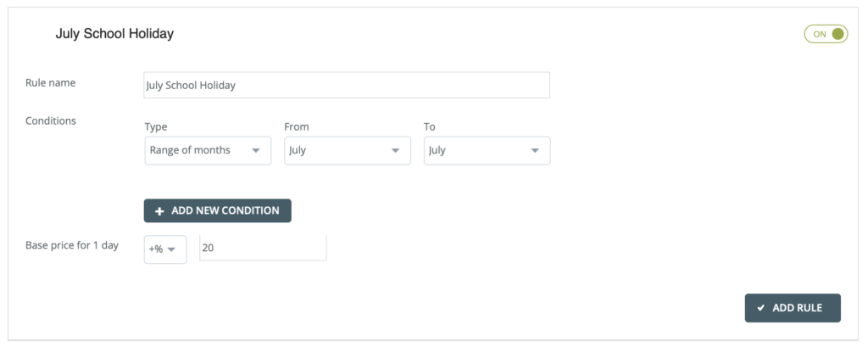This screenshot has height=347, width=868.
Task: Click the arrow in the From dropdown
Action: 395,151
